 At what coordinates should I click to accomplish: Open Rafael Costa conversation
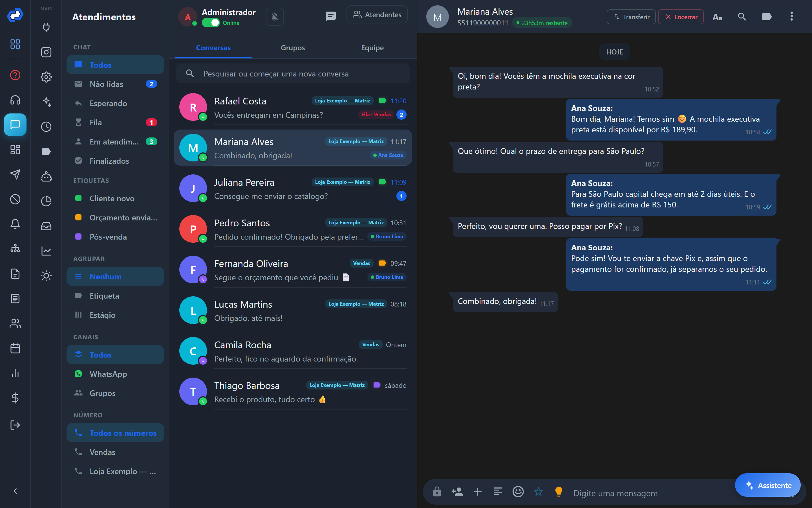293,108
